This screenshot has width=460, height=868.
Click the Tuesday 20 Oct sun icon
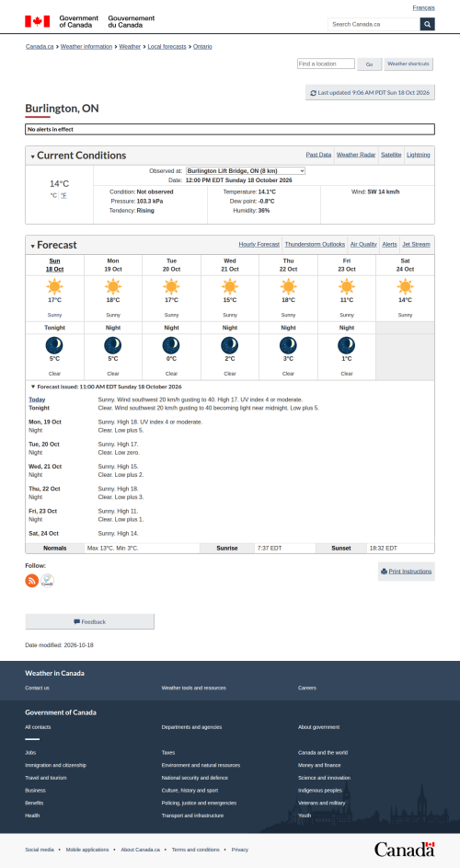click(172, 287)
